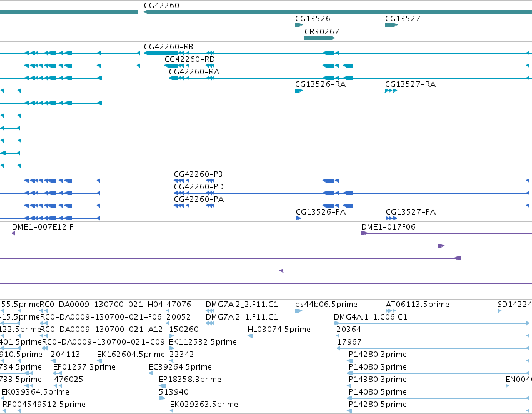Select the EK162604.5prime EST label

coord(131,355)
